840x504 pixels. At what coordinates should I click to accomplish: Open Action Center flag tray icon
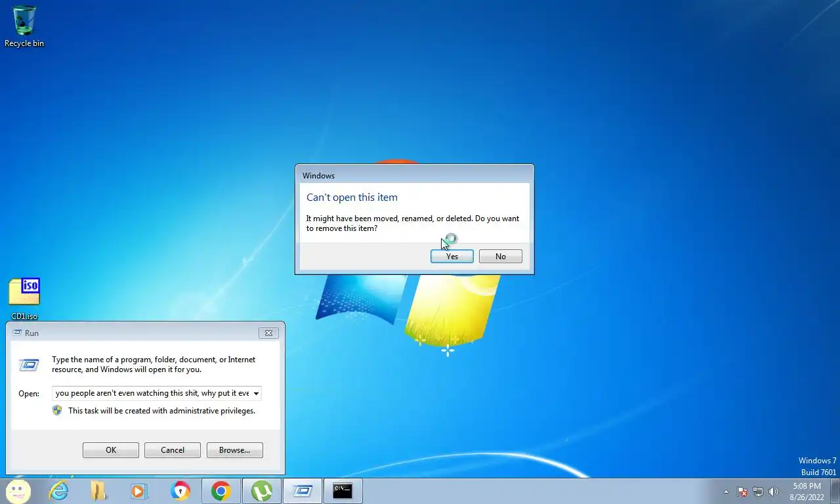coord(742,492)
